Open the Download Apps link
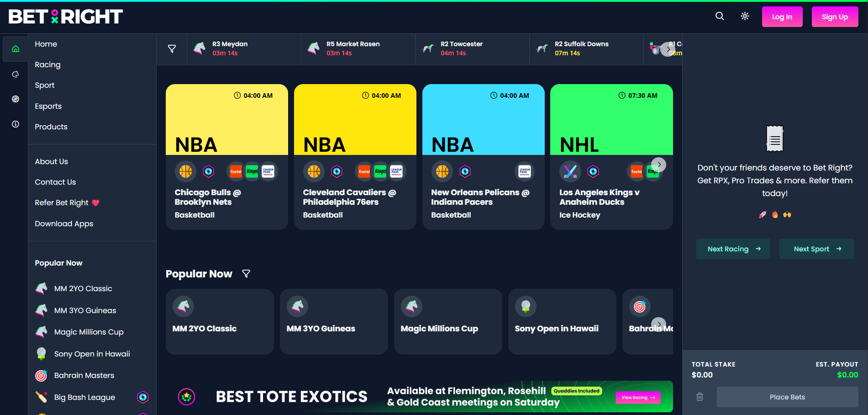Viewport: 868px width, 415px height. tap(64, 223)
